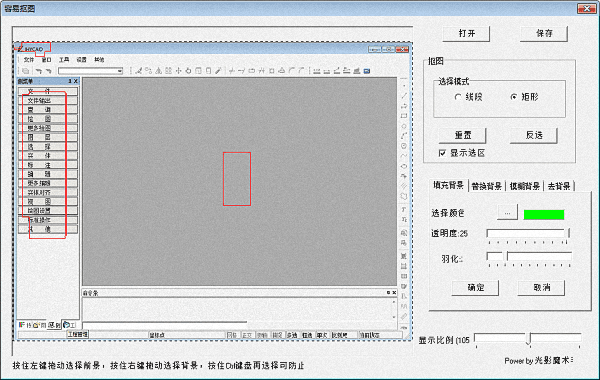The height and width of the screenshot is (380, 600).
Task: Click the 透明度 slider track
Action: (528, 233)
